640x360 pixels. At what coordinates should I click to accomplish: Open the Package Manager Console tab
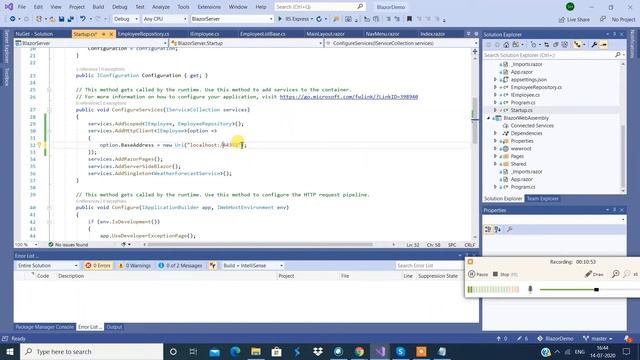[x=44, y=327]
